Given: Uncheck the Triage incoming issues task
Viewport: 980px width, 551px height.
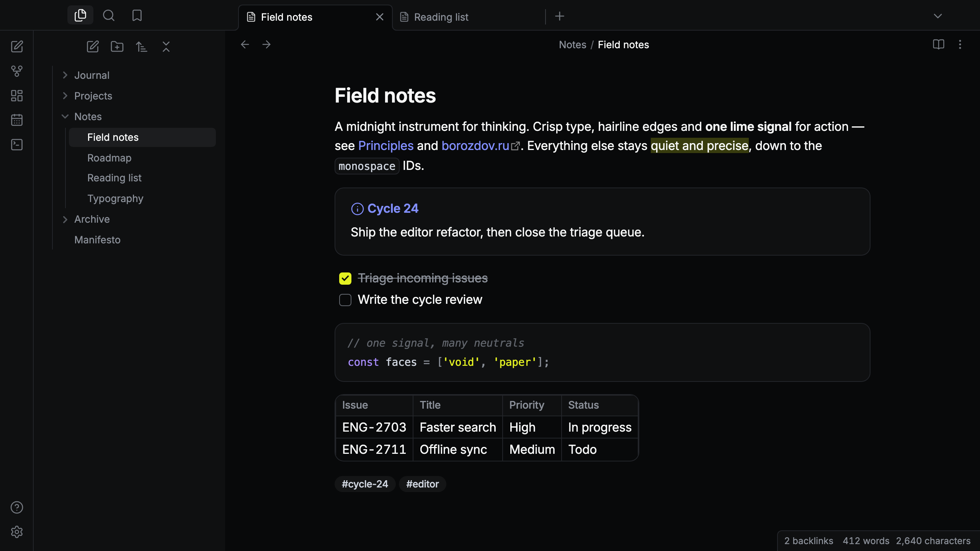Looking at the screenshot, I should pyautogui.click(x=345, y=279).
